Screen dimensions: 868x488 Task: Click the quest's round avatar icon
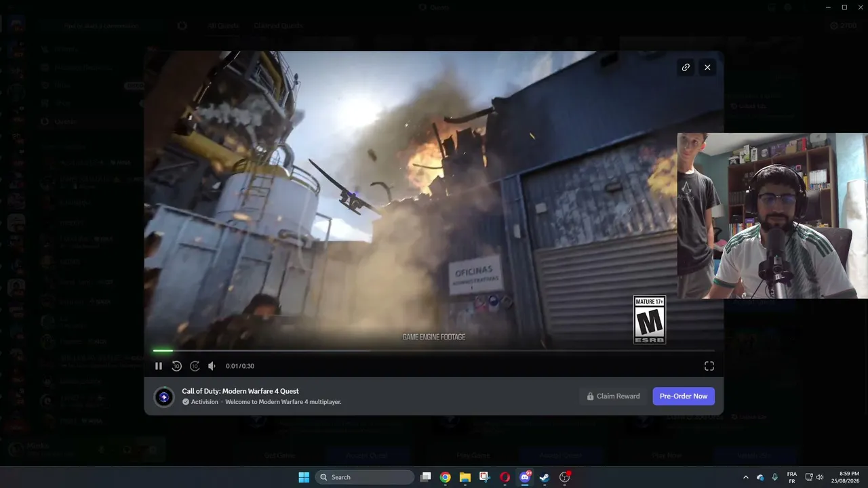coord(164,397)
